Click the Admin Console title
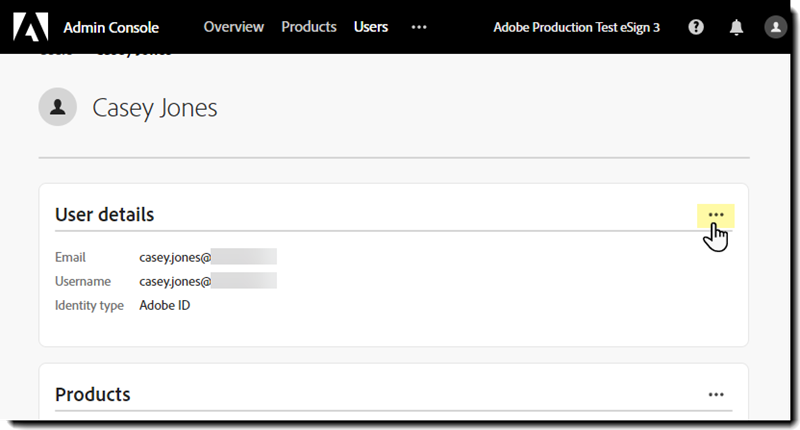The width and height of the screenshot is (800, 430). tap(111, 28)
